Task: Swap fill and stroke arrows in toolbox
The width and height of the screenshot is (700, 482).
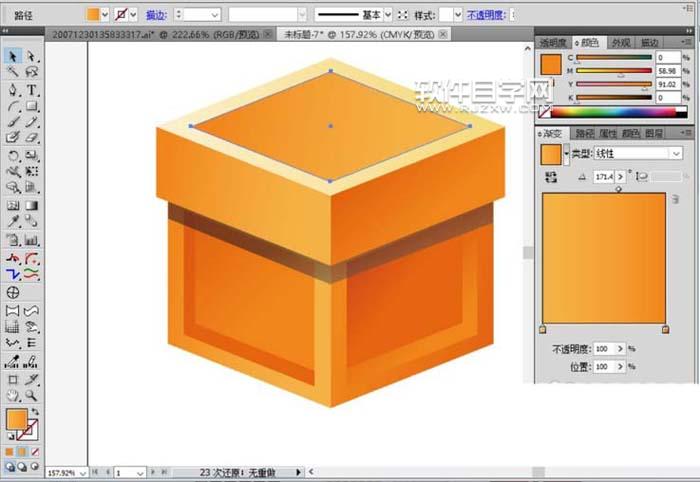Action: 35,412
